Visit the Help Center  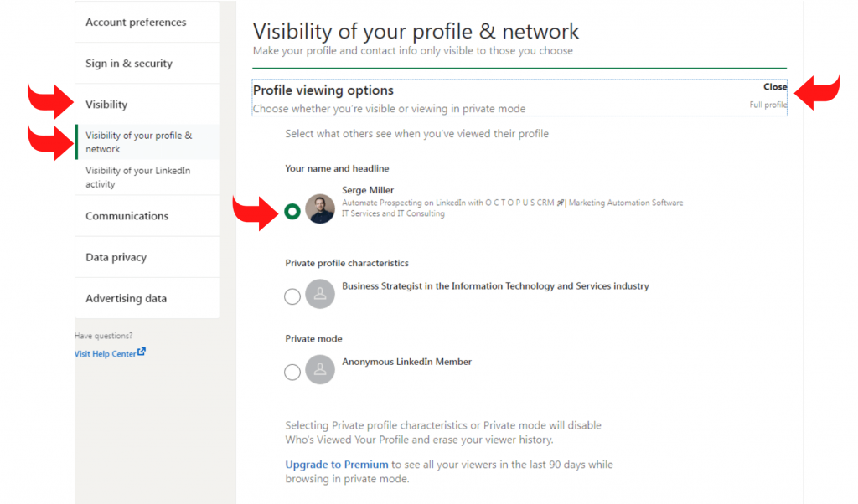click(x=105, y=352)
